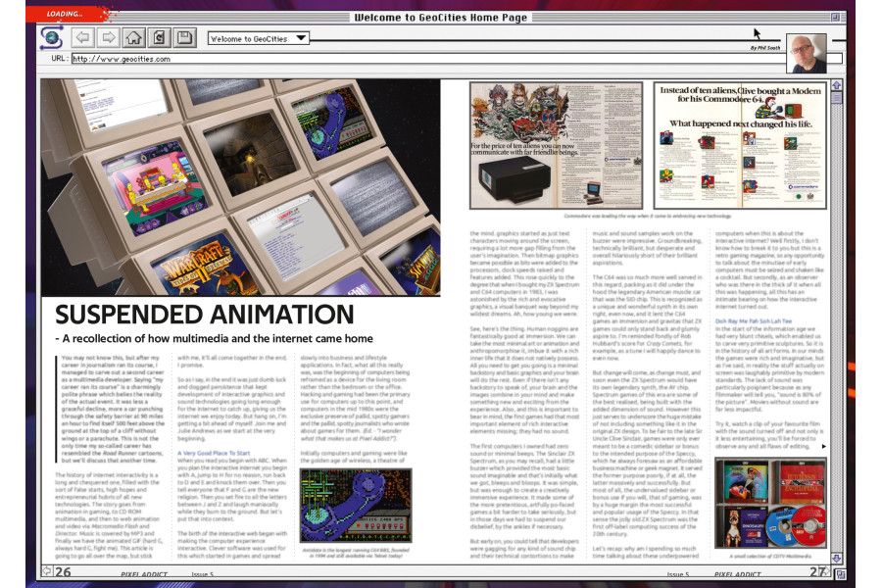Click the vertical scrollbar down arrow

[x=837, y=559]
